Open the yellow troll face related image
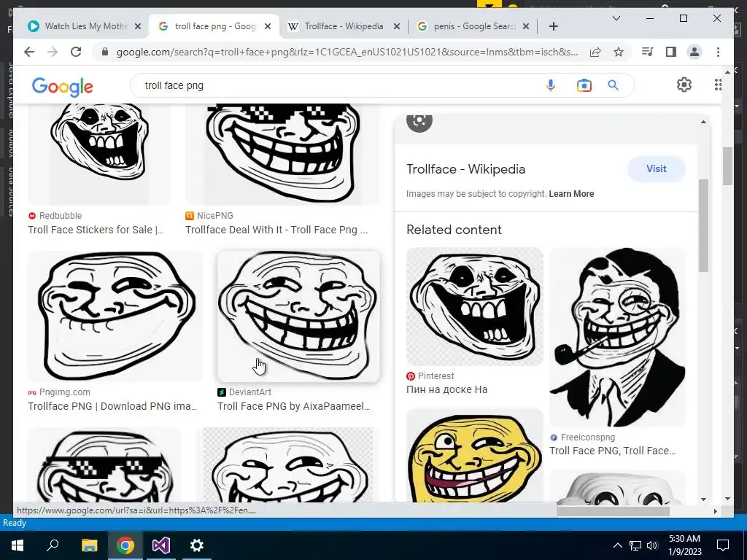 click(474, 456)
